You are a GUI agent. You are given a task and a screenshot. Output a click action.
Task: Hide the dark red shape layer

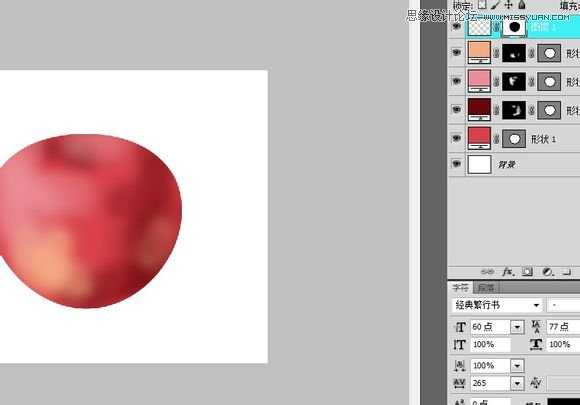(456, 109)
